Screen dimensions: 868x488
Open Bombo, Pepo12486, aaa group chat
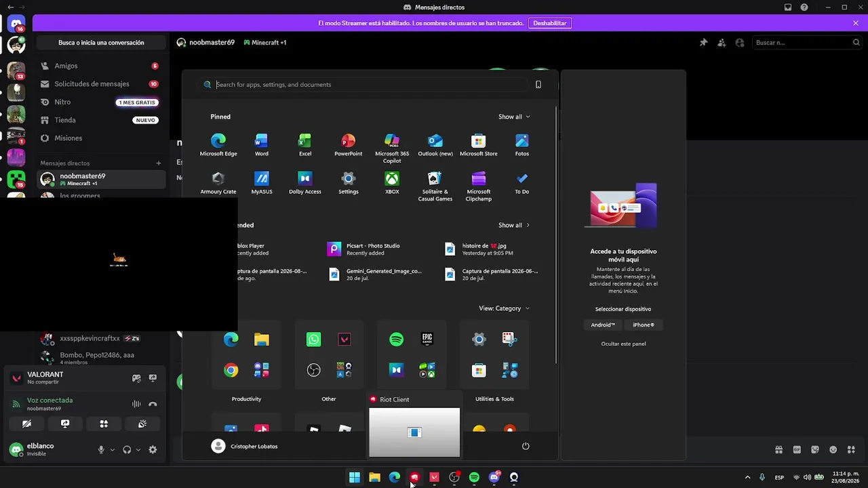pyautogui.click(x=100, y=357)
